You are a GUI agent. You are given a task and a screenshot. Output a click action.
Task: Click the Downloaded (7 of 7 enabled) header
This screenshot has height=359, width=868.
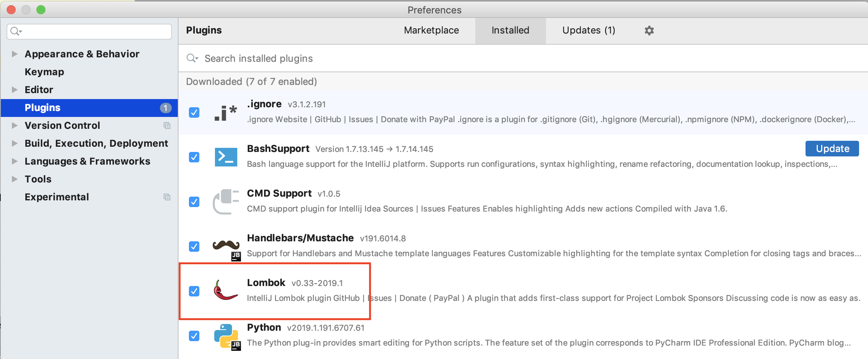coord(251,82)
